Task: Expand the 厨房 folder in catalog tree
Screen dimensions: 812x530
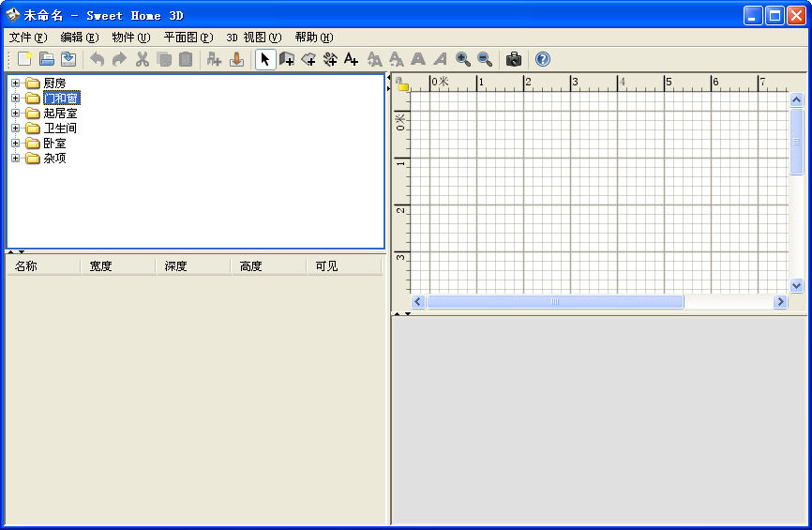Action: click(15, 83)
